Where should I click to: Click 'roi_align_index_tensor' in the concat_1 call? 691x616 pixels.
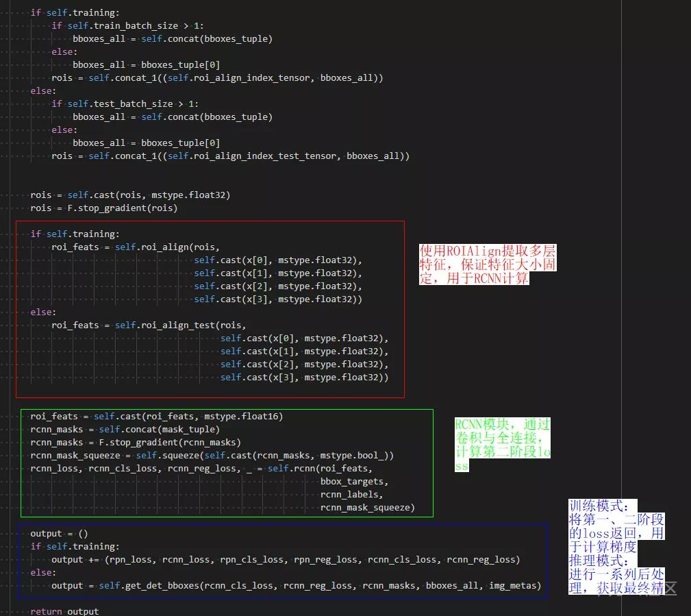tap(251, 78)
